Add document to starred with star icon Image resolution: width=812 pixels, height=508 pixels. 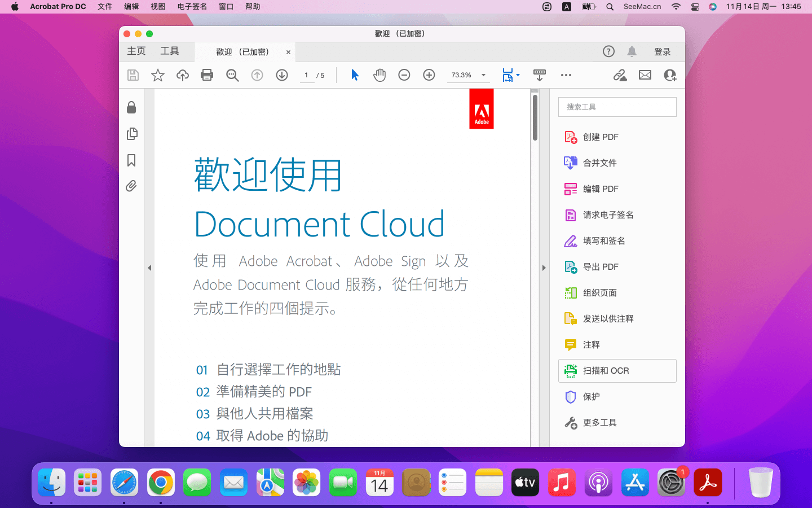point(158,75)
